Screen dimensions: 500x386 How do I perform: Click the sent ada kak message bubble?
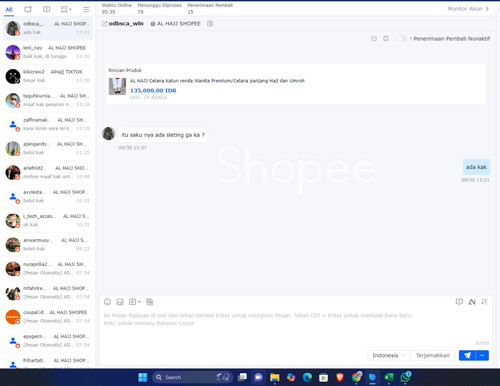point(476,167)
